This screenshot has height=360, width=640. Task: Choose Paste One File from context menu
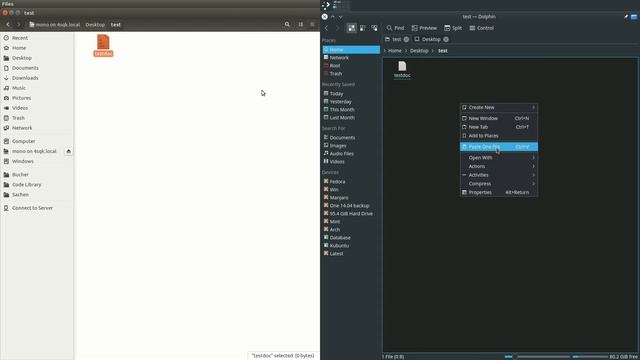498,147
